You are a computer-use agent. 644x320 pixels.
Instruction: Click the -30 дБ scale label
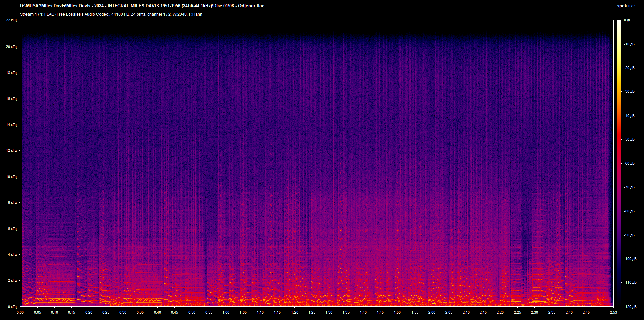tap(629, 92)
